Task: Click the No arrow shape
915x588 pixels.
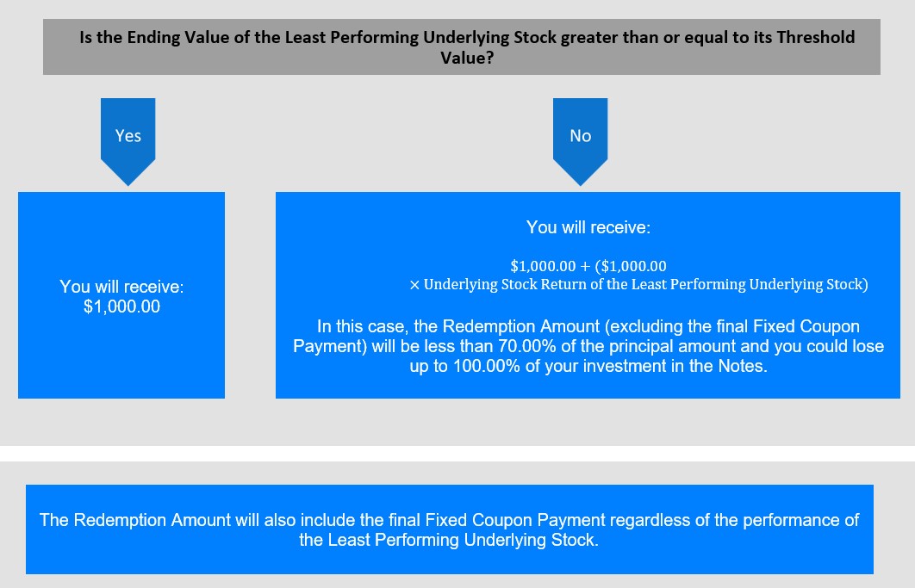Action: point(580,142)
